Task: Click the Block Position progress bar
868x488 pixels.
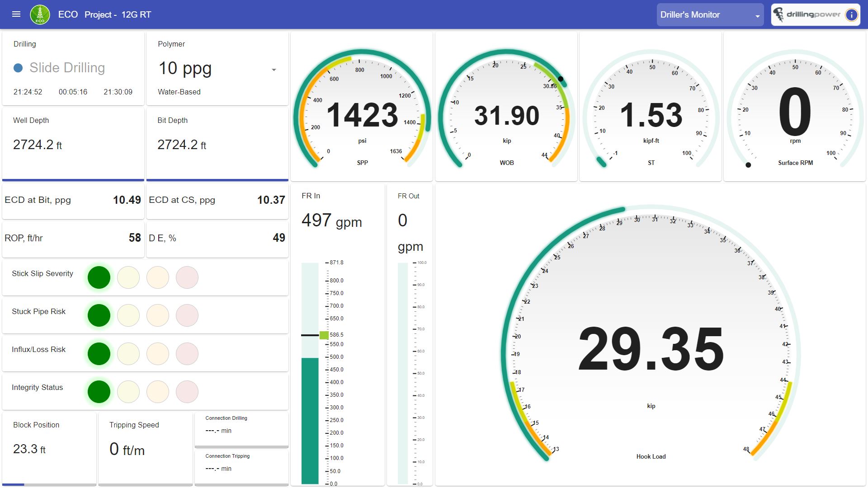Action: 49,484
